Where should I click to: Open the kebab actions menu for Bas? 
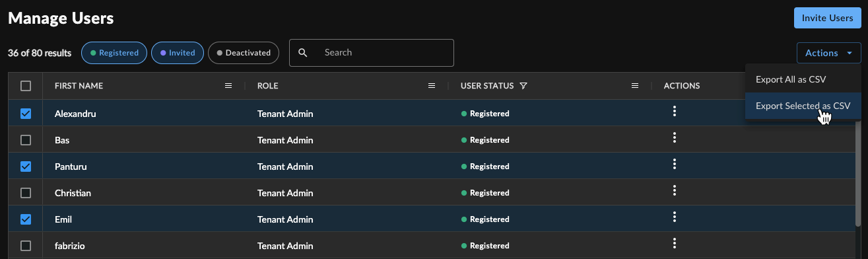[x=674, y=137]
